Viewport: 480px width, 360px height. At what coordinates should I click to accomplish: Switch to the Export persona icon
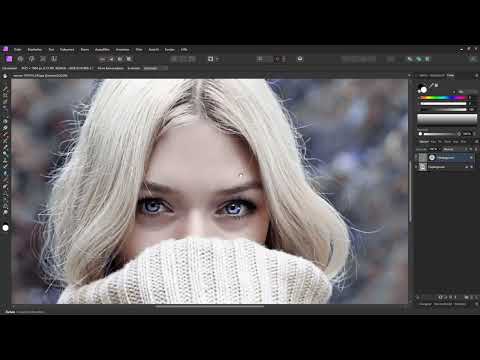pos(54,59)
